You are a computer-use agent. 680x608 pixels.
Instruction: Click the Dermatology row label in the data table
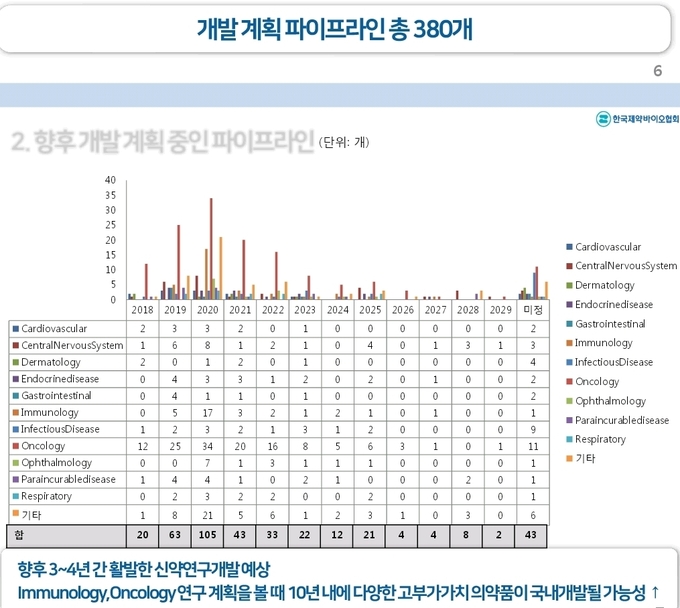[51, 361]
